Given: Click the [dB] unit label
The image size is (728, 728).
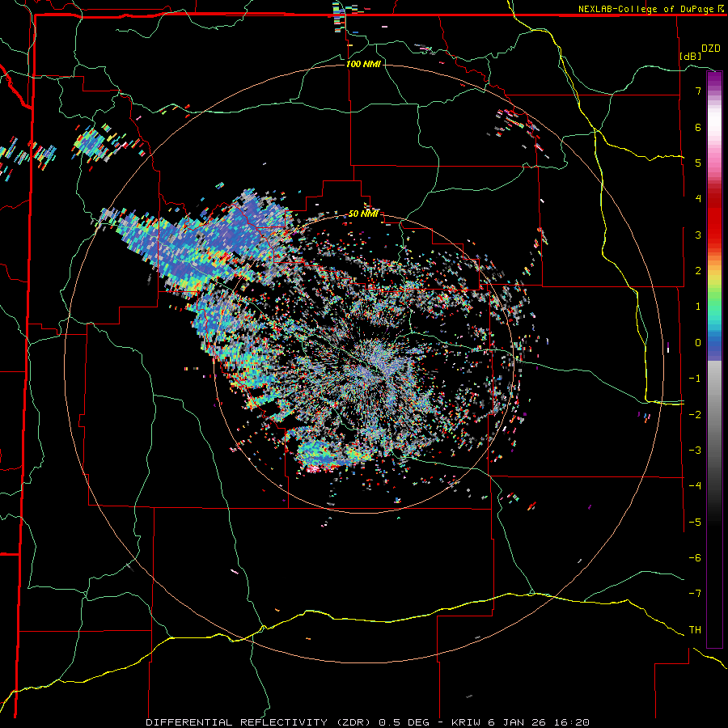Looking at the screenshot, I should 690,56.
